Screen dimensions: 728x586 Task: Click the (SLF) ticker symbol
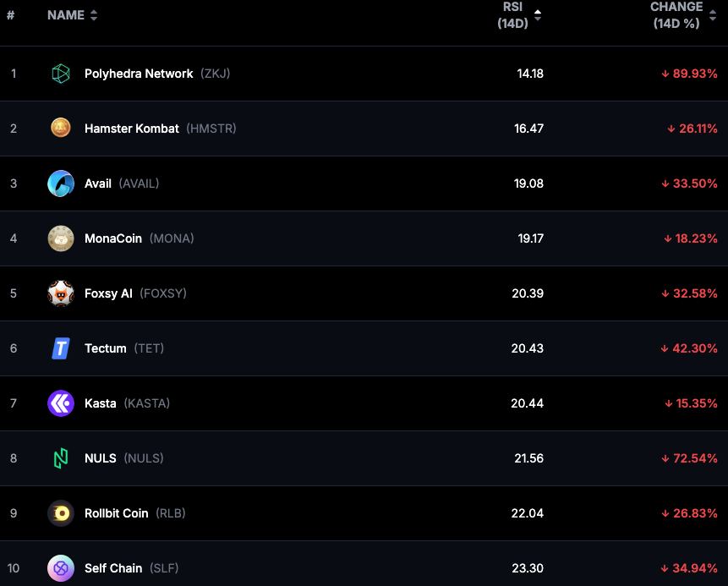(164, 568)
